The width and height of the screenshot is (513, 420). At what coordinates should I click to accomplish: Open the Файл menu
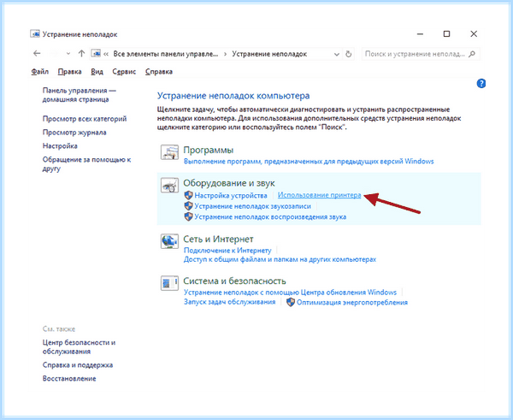40,72
